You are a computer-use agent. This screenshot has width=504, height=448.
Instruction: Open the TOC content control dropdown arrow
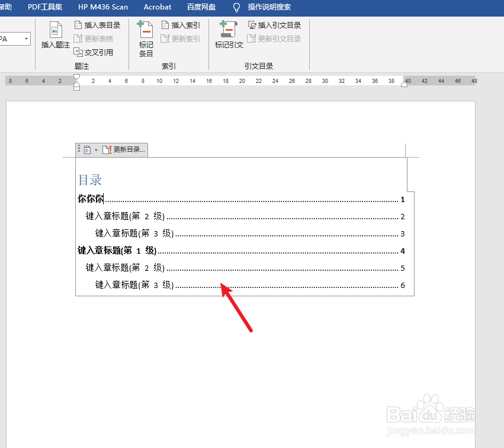(96, 149)
